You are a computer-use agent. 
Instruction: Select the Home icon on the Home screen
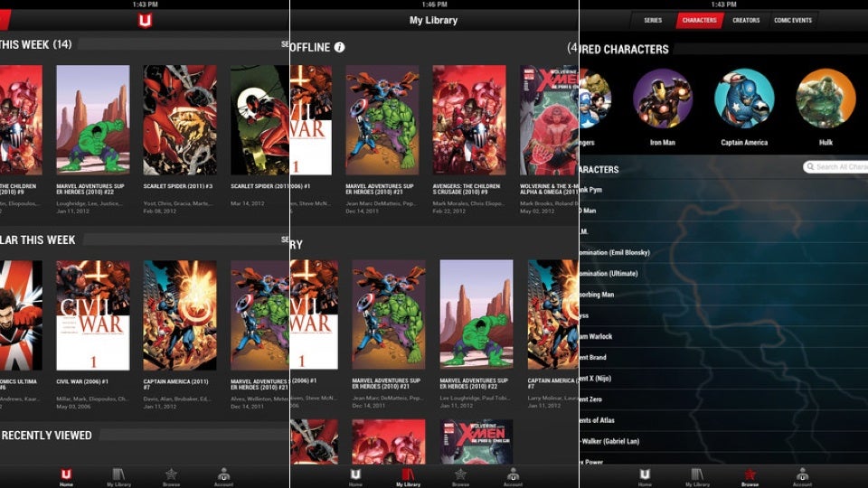pyautogui.click(x=66, y=476)
